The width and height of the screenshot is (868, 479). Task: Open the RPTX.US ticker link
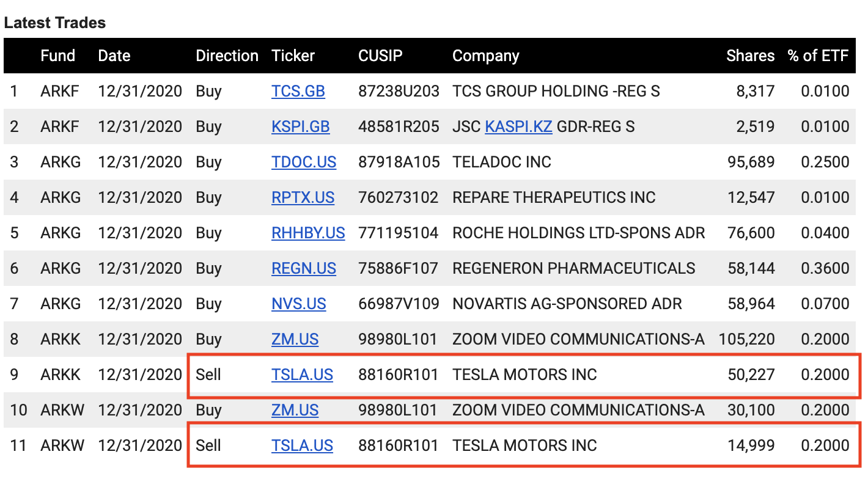[x=303, y=198]
